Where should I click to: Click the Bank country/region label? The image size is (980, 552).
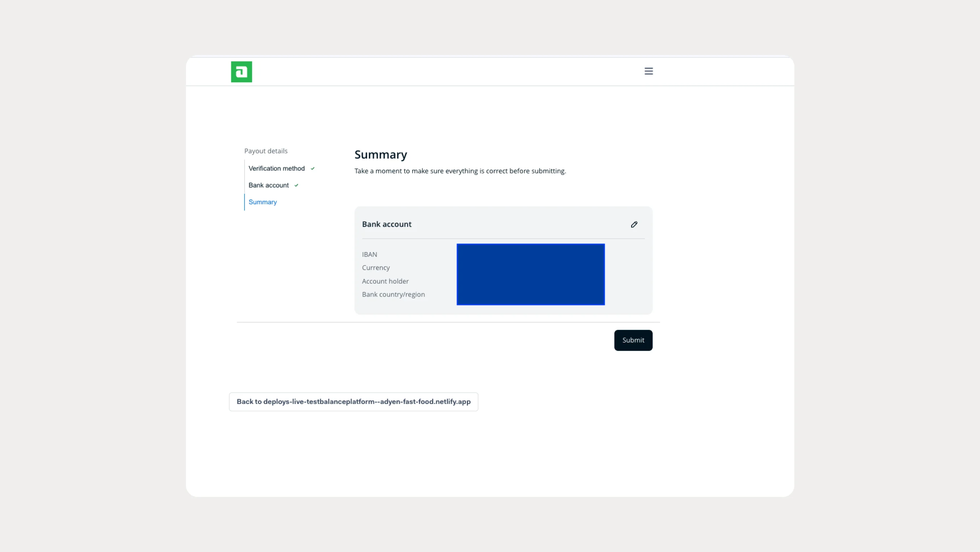(x=393, y=294)
